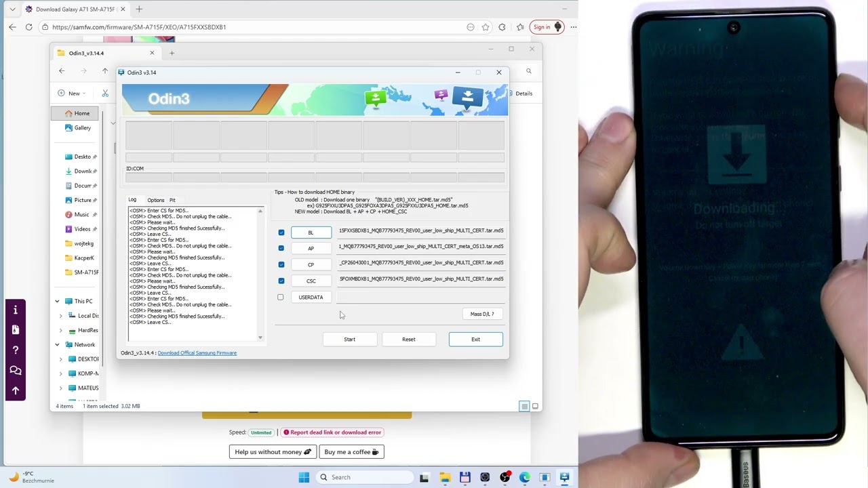Check the BL file checkbox in Odin
This screenshot has width=868, height=488.
coord(281,232)
